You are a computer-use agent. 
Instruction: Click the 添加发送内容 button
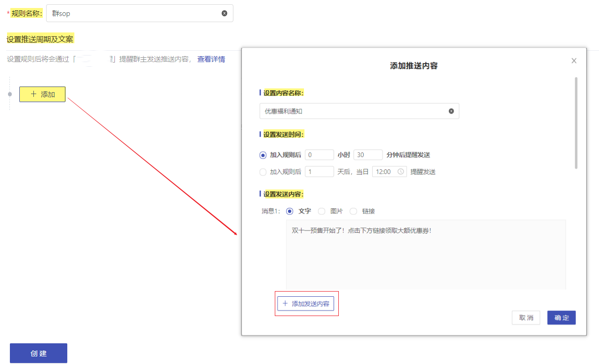pyautogui.click(x=306, y=304)
